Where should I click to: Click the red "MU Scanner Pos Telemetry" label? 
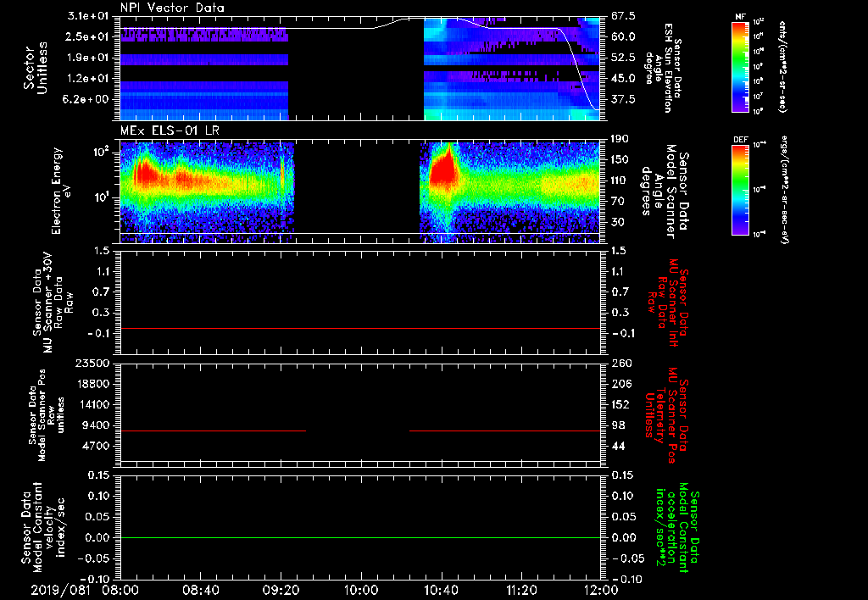[x=666, y=415]
